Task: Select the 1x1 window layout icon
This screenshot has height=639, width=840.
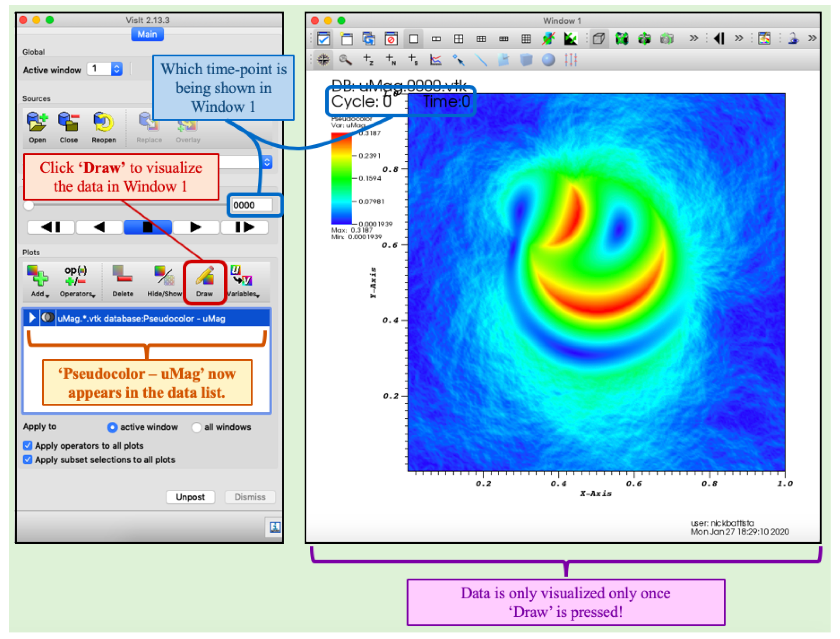Action: [x=414, y=39]
